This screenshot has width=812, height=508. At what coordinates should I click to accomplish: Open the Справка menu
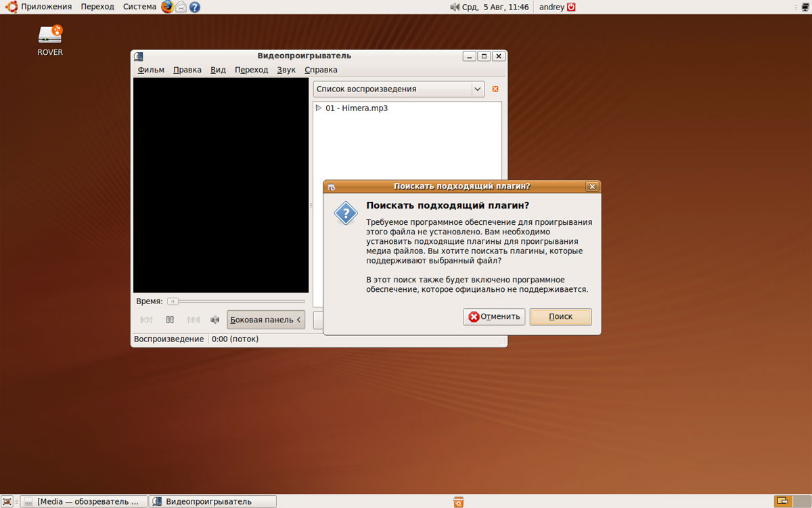[321, 70]
